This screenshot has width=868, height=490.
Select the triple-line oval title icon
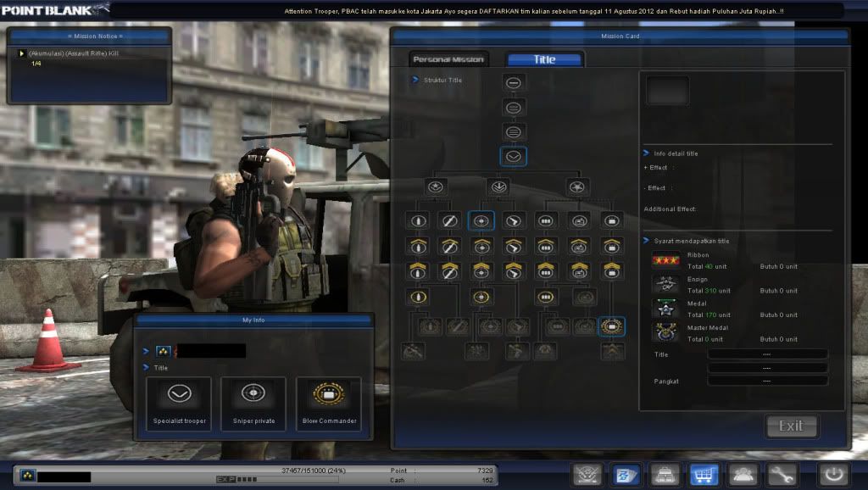pyautogui.click(x=513, y=131)
